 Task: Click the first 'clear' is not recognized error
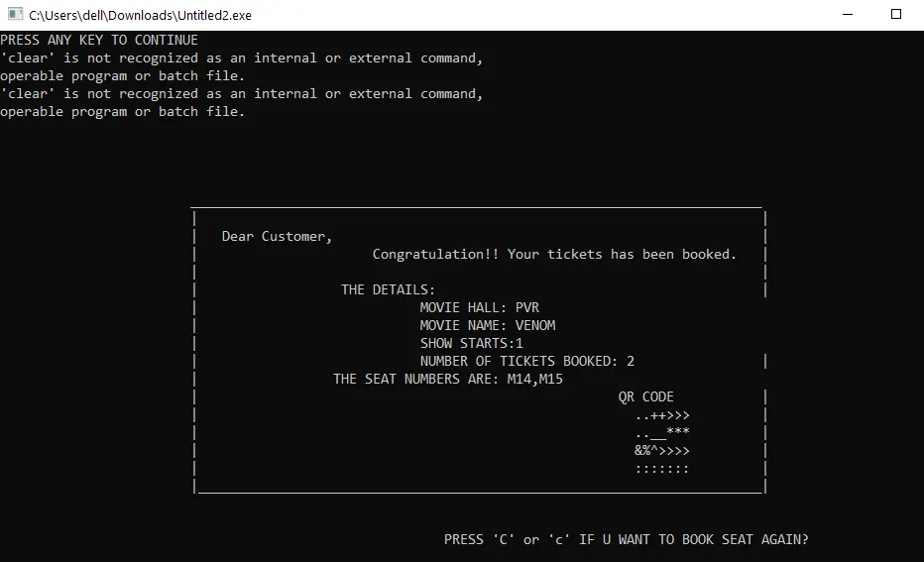tap(241, 58)
